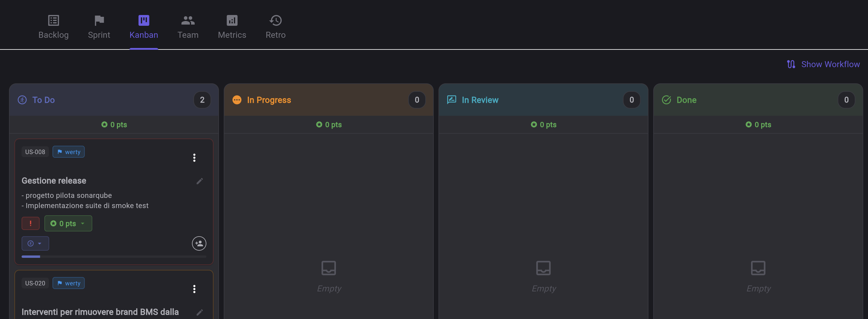Click the Sprint flag icon
Viewport: 868px width, 319px height.
click(99, 20)
